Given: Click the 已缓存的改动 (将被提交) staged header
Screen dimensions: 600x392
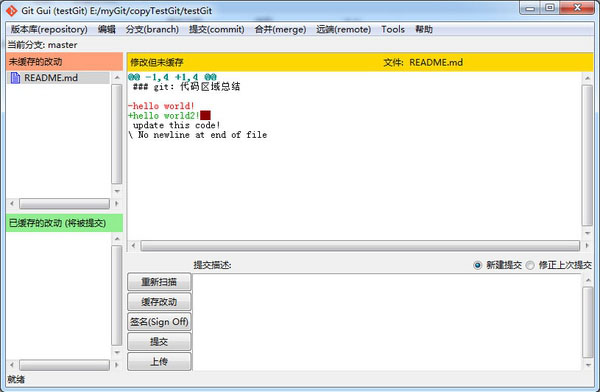Looking at the screenshot, I should (x=64, y=223).
